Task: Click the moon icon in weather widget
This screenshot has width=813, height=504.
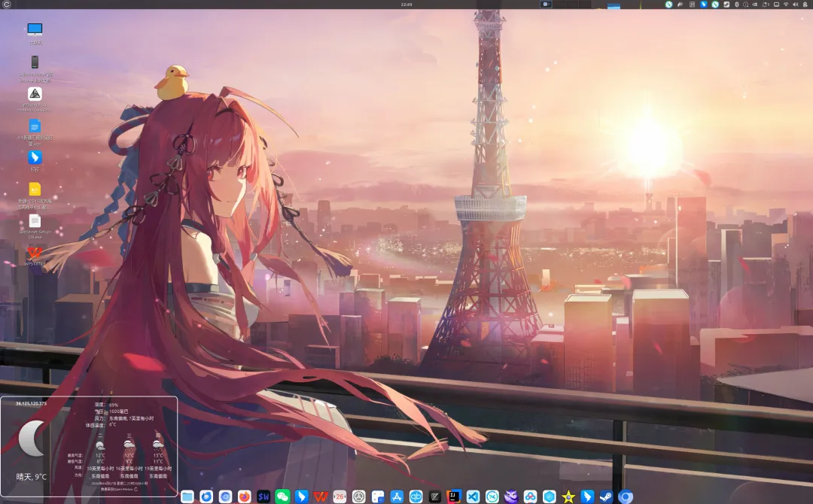Action: 31,439
